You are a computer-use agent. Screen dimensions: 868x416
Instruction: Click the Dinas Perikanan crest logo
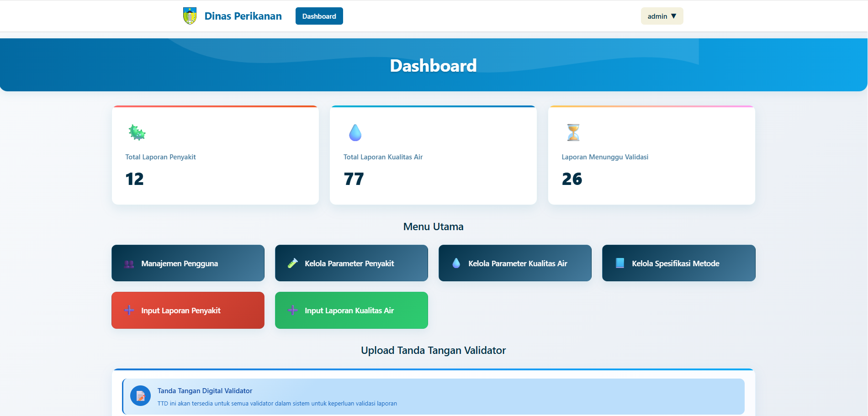190,16
